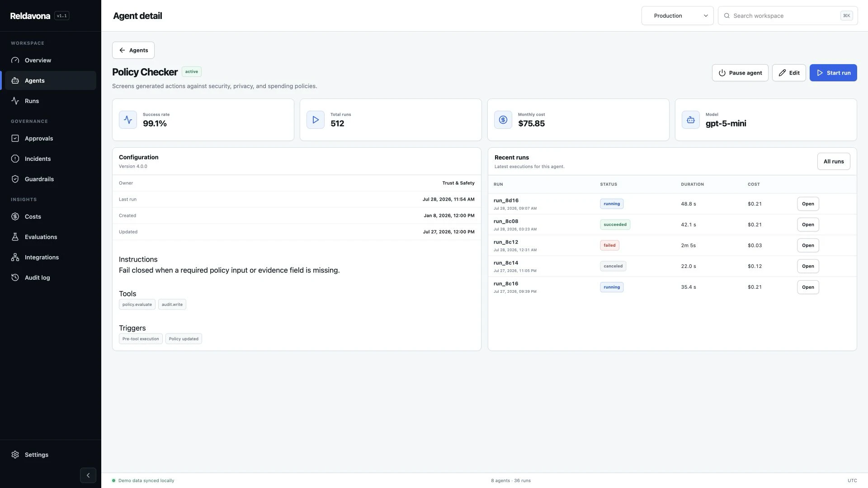This screenshot has height=488, width=868.
Task: Click the Policy updated trigger tag
Action: (184, 339)
